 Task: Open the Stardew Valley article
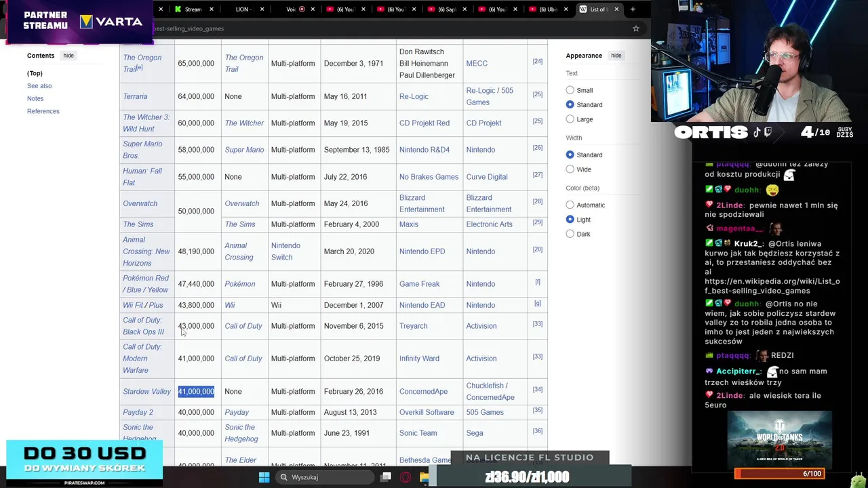coord(146,391)
